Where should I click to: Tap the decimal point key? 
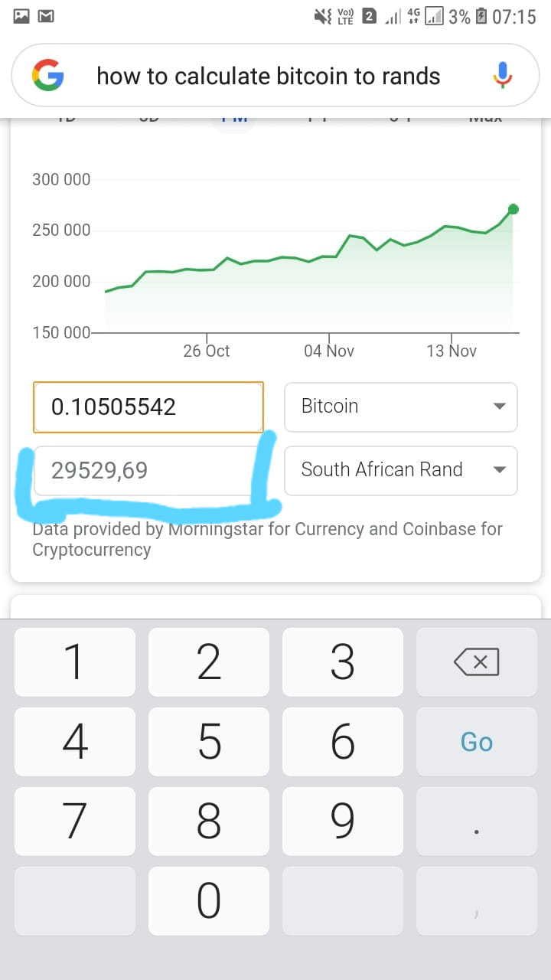point(477,822)
